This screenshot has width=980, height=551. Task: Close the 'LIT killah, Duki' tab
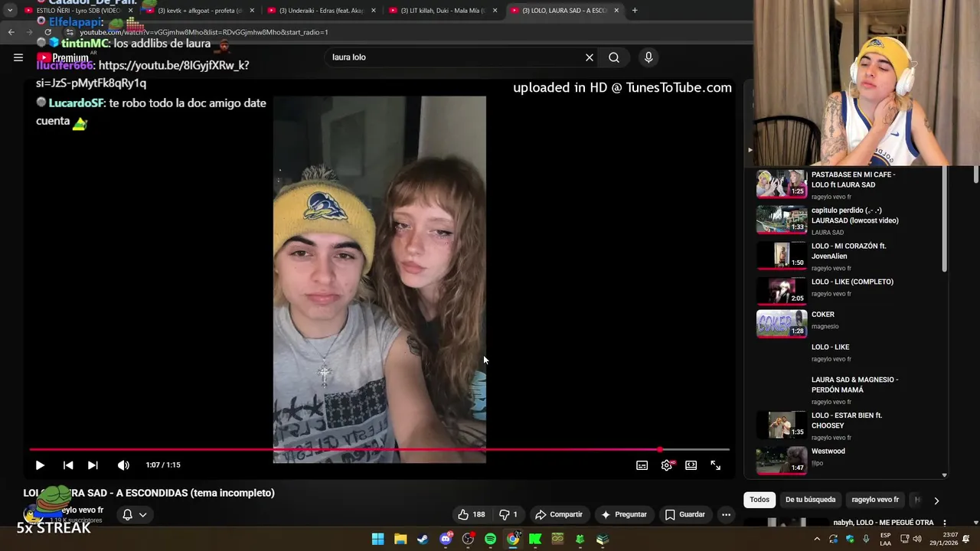[x=495, y=11]
